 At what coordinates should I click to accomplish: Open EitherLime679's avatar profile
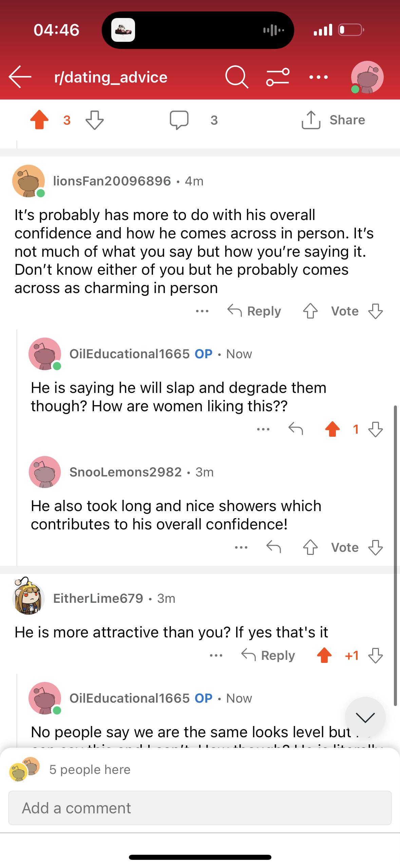28,597
